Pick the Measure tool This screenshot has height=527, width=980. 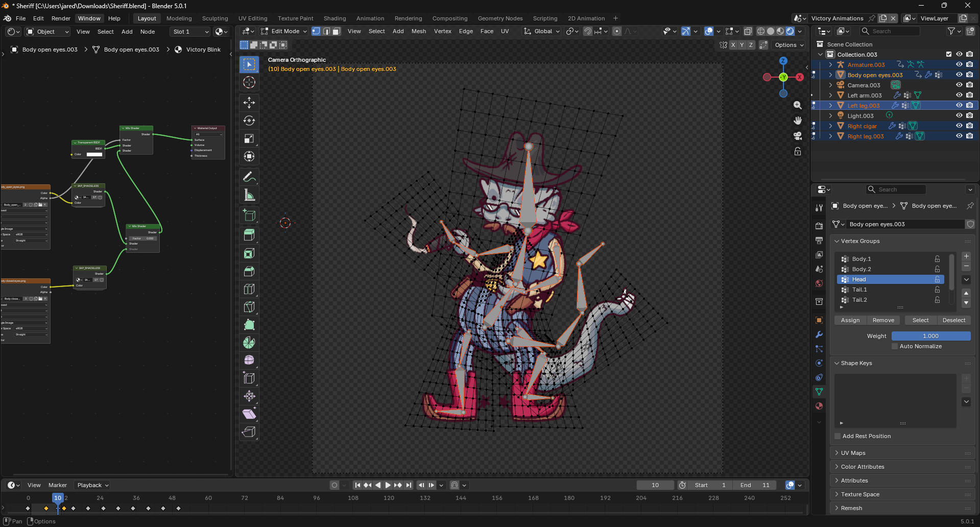pyautogui.click(x=249, y=195)
